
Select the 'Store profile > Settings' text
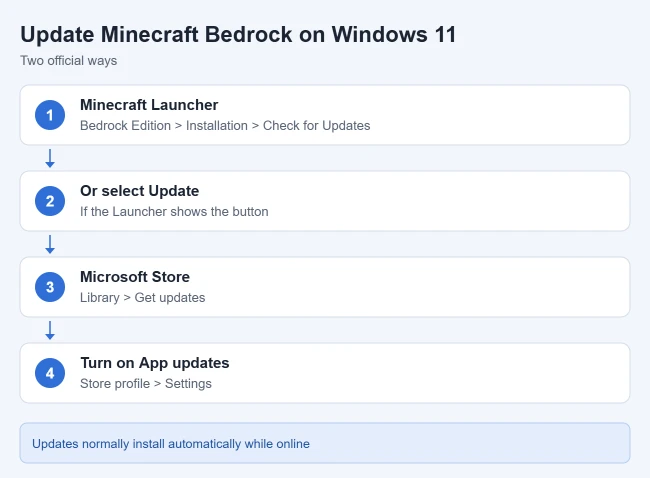pos(146,383)
